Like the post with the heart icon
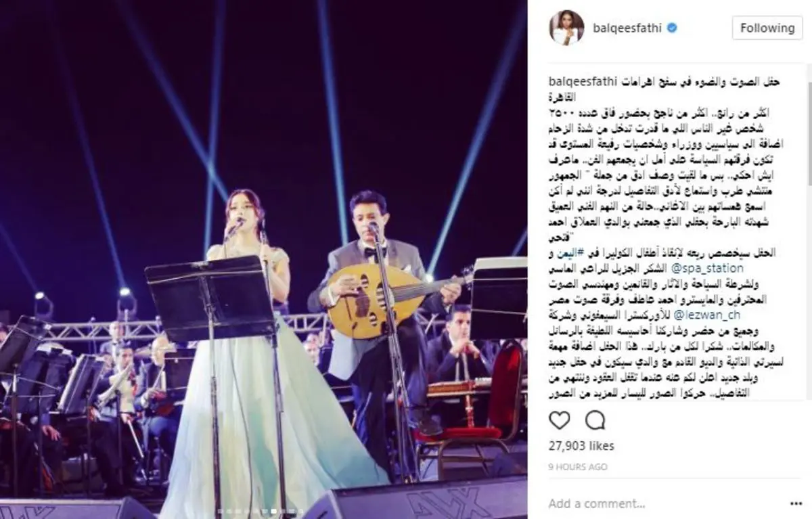Viewport: 812px width, 519px height. [559, 420]
